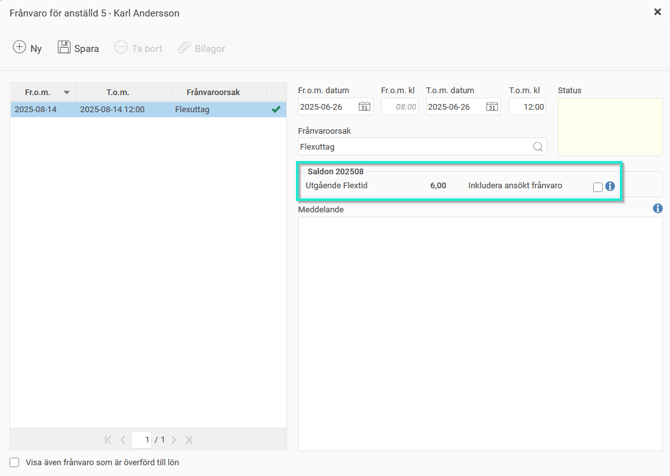Viewport: 670px width, 476px height.
Task: Sort by Fr.o.m. column arrow
Action: click(x=67, y=93)
